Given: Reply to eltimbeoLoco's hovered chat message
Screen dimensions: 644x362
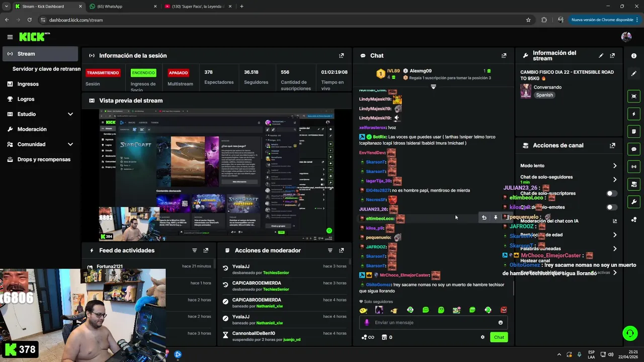Looking at the screenshot, I should [x=484, y=218].
